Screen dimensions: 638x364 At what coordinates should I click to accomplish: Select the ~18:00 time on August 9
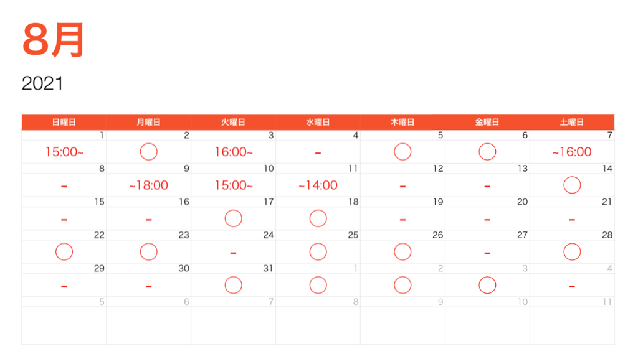click(x=149, y=185)
